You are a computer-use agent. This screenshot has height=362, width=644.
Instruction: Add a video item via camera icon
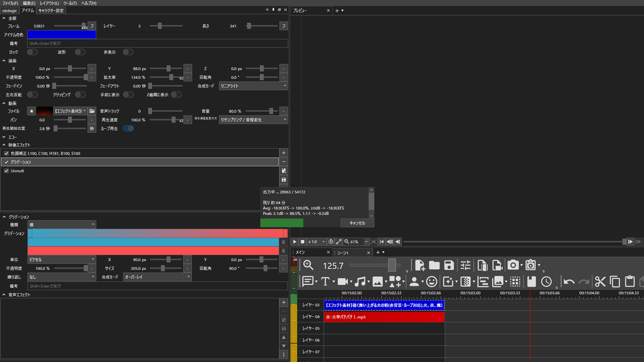(342, 282)
